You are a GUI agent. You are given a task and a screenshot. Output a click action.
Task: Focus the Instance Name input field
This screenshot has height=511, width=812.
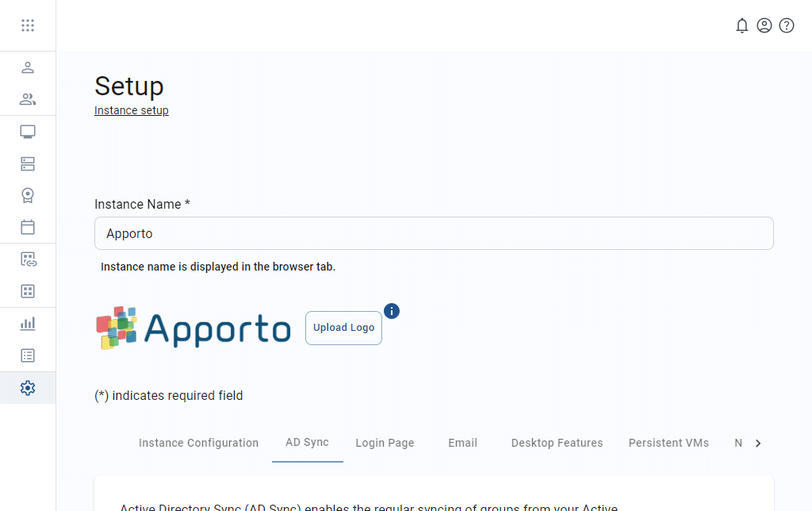click(x=434, y=233)
